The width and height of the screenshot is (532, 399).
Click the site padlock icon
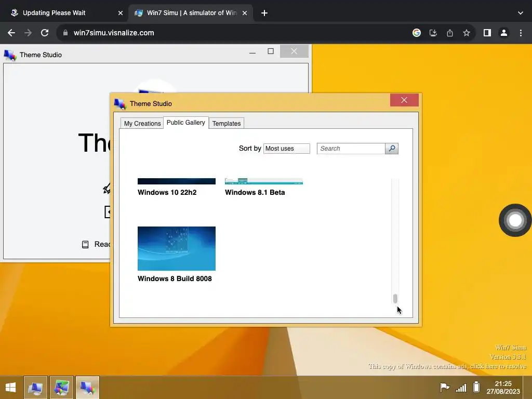click(x=65, y=33)
